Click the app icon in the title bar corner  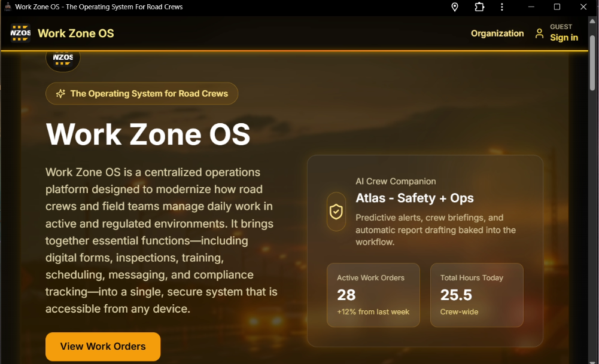pos(7,7)
